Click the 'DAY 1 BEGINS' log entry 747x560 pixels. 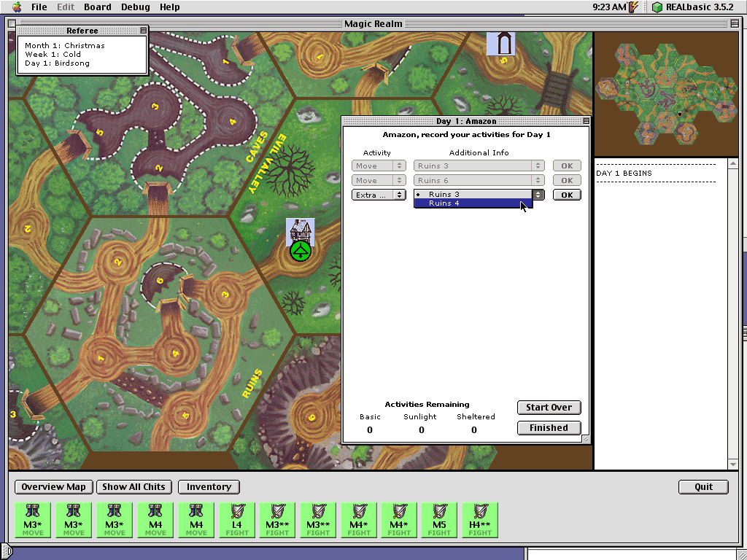click(624, 174)
